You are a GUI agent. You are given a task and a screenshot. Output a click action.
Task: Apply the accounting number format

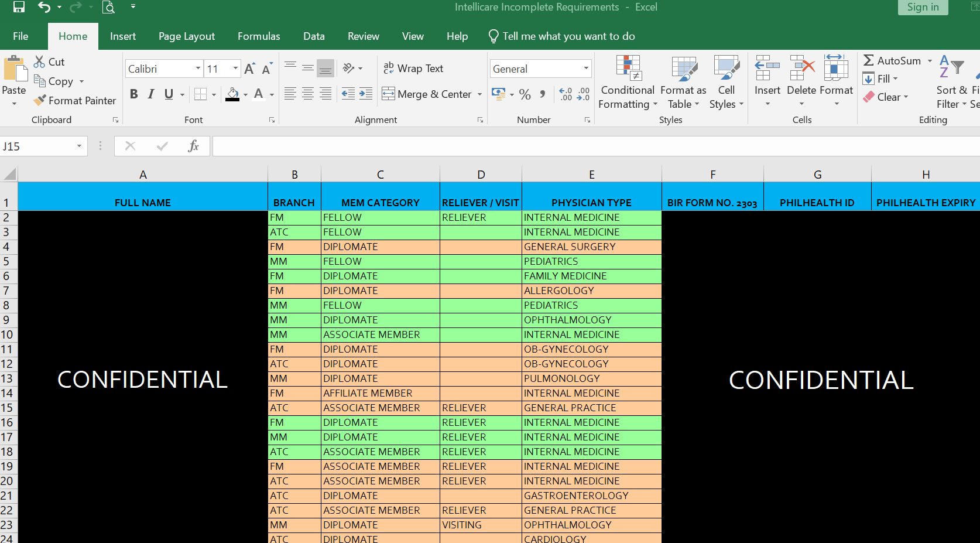(498, 94)
